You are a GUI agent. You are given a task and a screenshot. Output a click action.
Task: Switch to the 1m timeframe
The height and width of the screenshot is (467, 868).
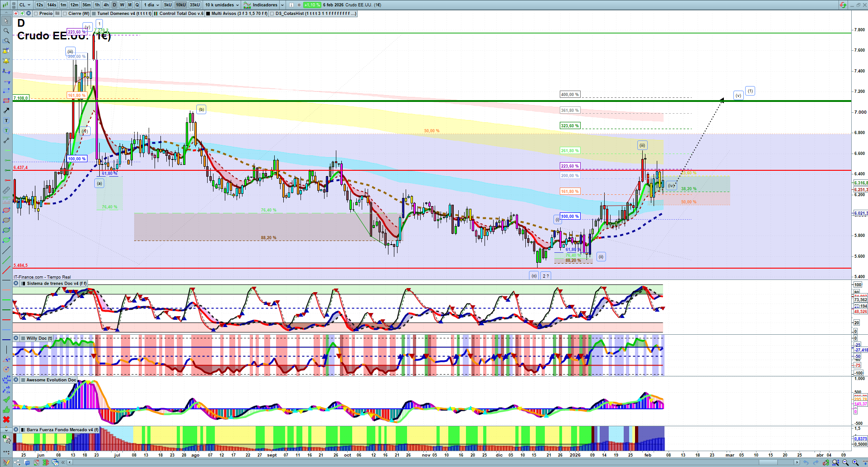tap(63, 5)
